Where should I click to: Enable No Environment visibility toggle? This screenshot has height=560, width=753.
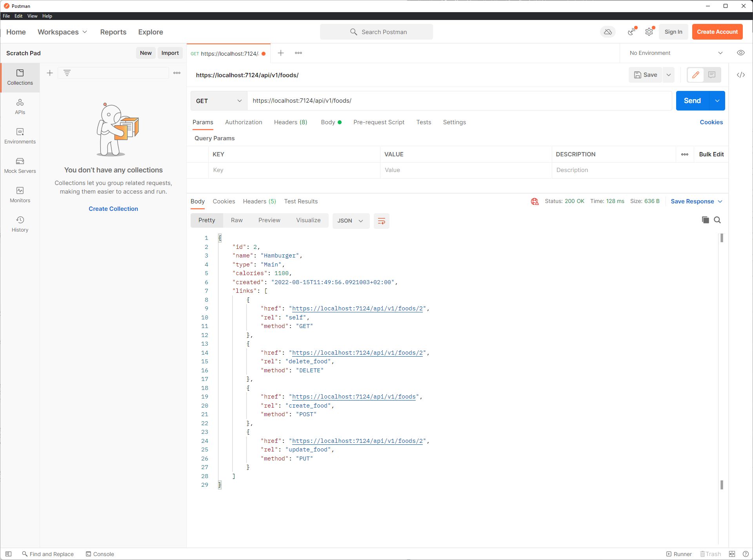[740, 53]
